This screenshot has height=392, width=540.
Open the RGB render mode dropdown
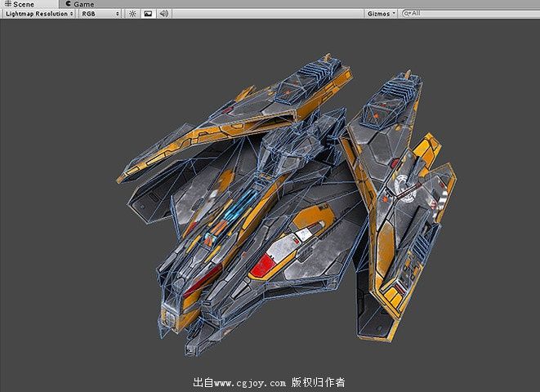click(x=100, y=14)
